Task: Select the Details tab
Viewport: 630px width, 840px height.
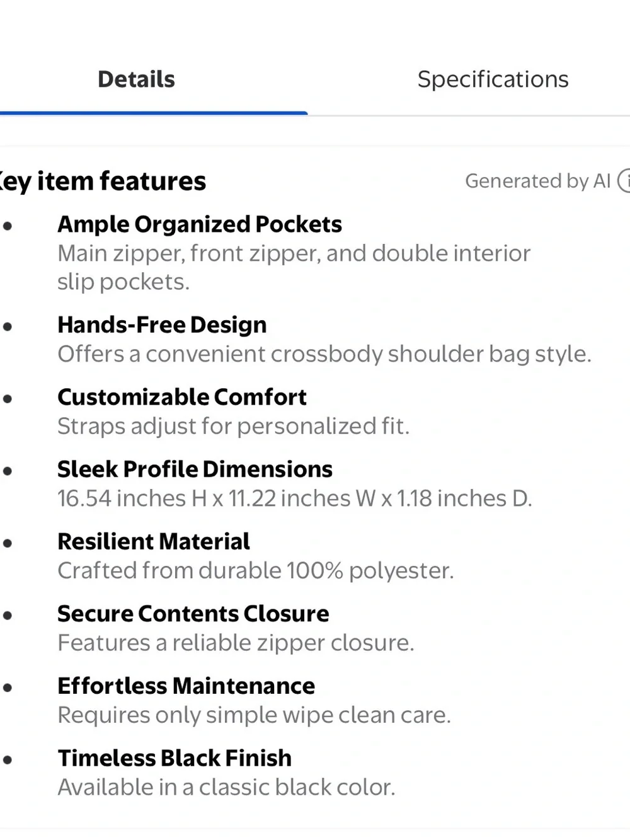Action: 136,79
